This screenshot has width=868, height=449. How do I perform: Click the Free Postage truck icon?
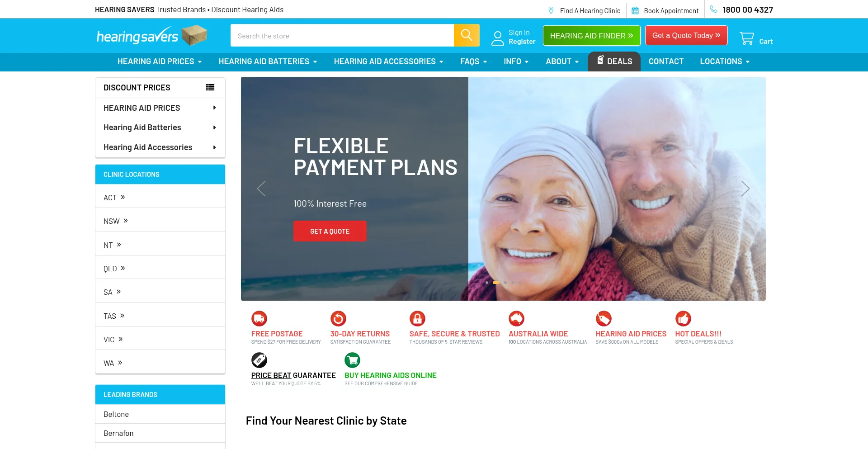tap(259, 319)
